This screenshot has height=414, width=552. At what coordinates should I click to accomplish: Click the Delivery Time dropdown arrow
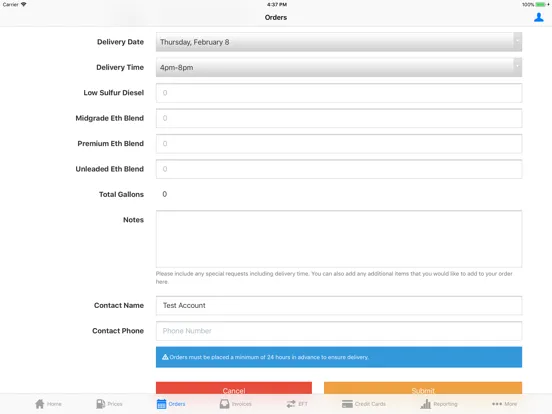517,66
